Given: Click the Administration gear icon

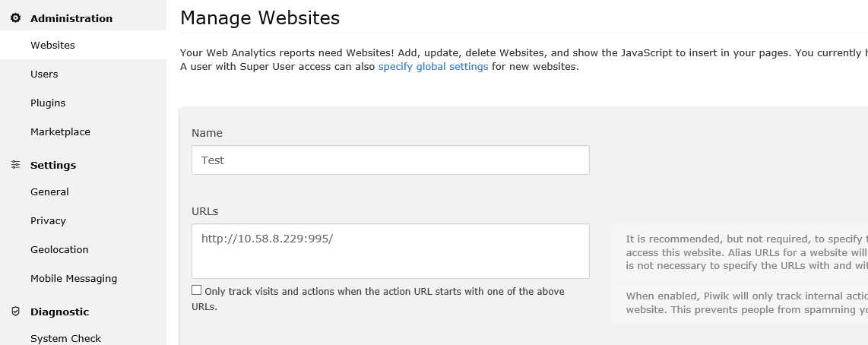Looking at the screenshot, I should click(15, 18).
